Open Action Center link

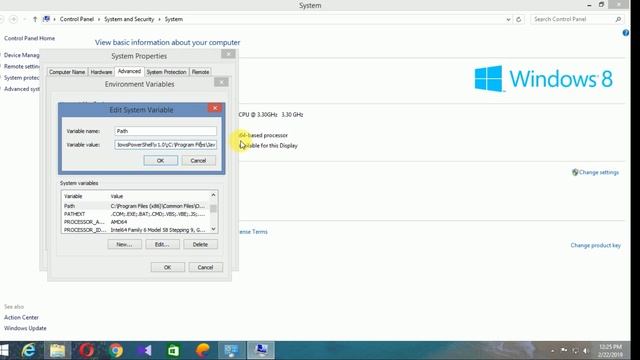[21, 318]
